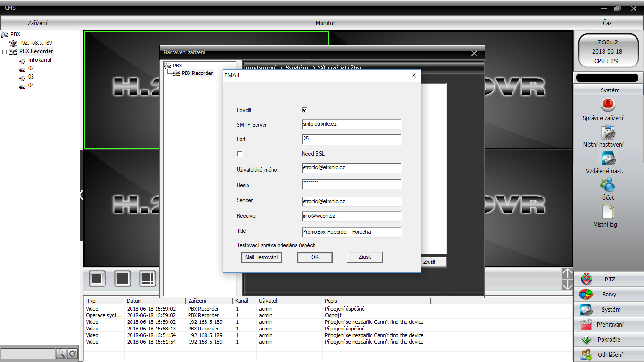
Task: Select single-view layout icon
Action: [x=98, y=279]
